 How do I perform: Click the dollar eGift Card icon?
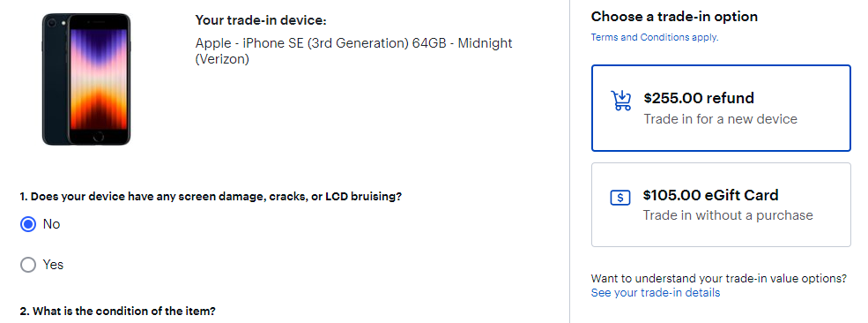click(620, 198)
